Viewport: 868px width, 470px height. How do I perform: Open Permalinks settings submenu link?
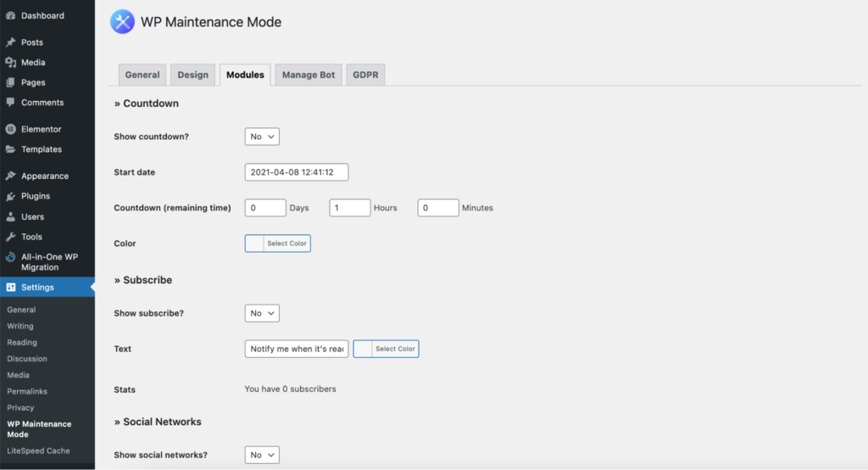[x=27, y=391]
